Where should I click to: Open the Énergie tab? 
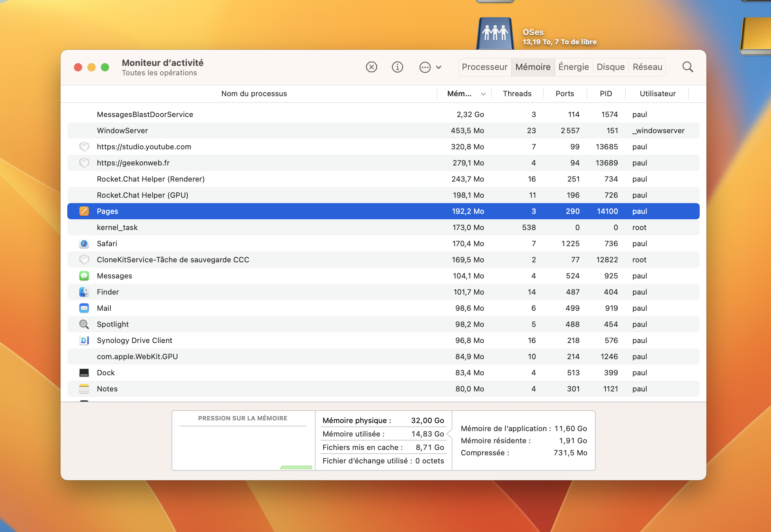[x=574, y=67]
